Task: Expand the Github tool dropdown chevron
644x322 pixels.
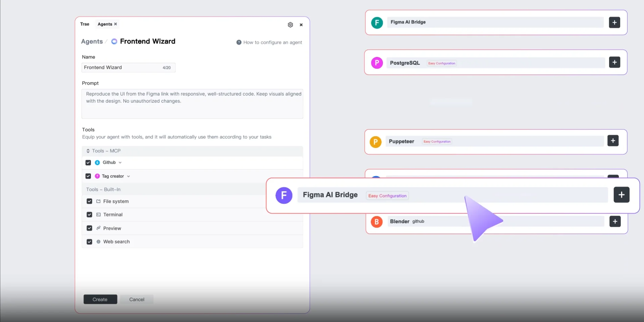Action: click(120, 163)
